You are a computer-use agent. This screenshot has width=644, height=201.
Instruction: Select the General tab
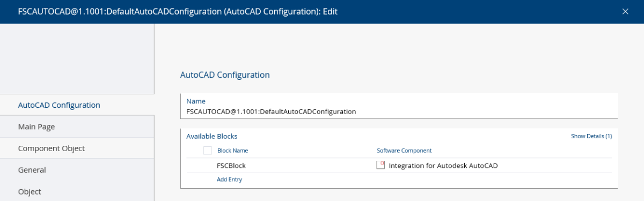(x=77, y=170)
